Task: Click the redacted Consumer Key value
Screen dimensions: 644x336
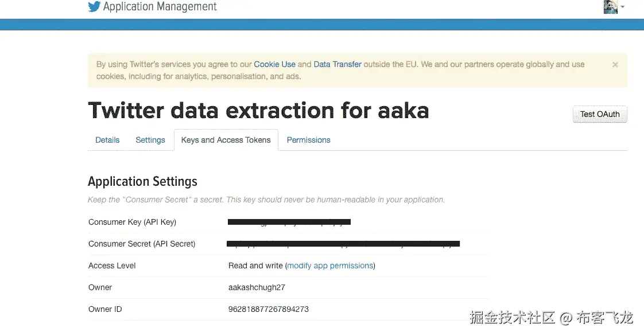Action: click(289, 222)
